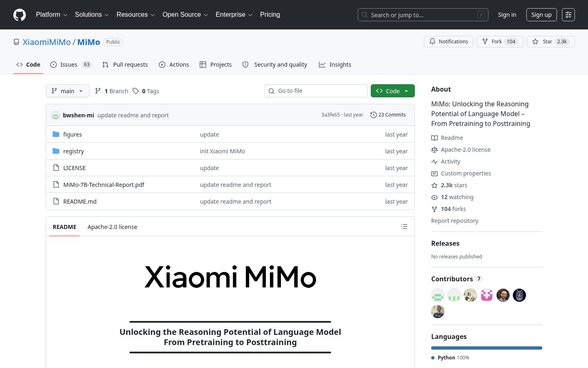Click the star icon beside 2.3k stars

click(x=434, y=185)
